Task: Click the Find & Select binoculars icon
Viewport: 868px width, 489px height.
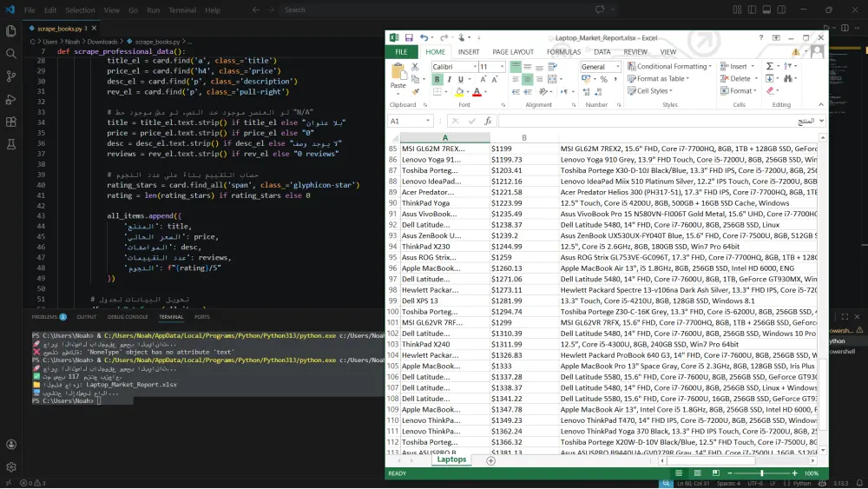Action: [788, 79]
